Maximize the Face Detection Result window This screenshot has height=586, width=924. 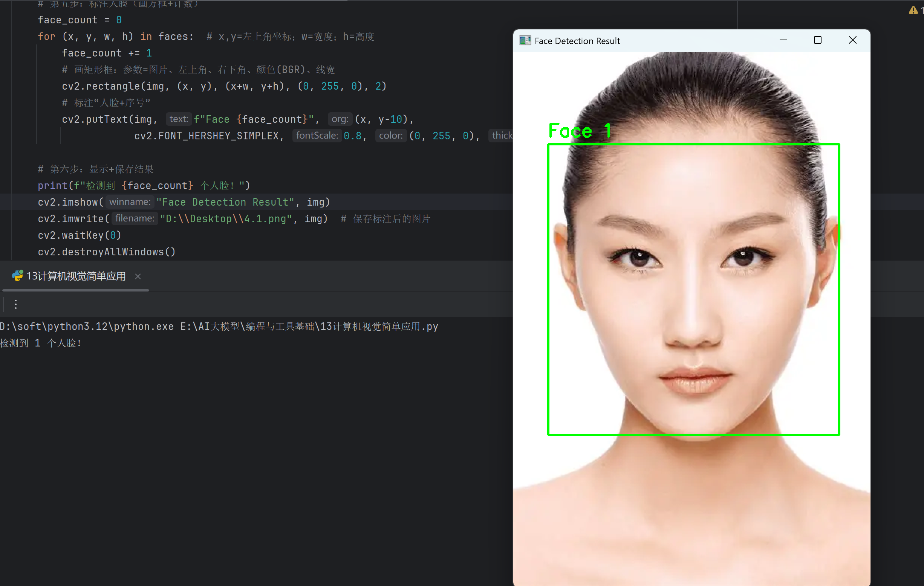pyautogui.click(x=817, y=40)
